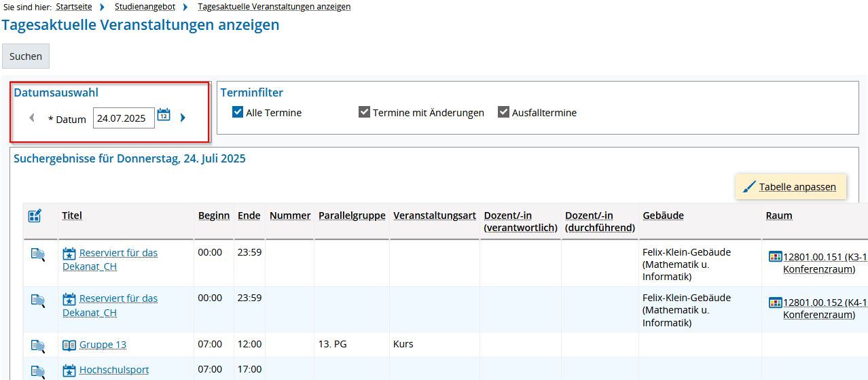Click the Datum input field
The image size is (868, 380).
[x=124, y=118]
